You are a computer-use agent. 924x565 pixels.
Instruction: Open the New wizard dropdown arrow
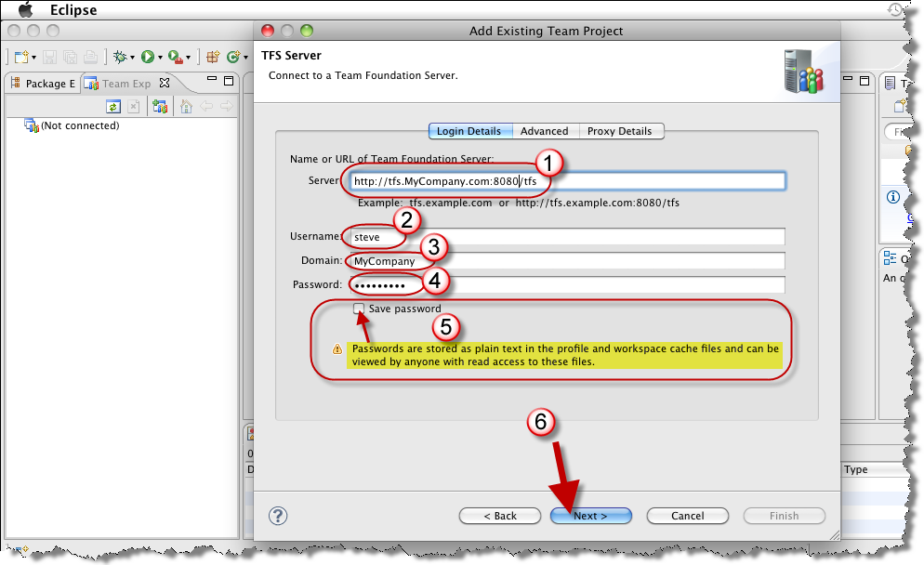click(x=33, y=58)
